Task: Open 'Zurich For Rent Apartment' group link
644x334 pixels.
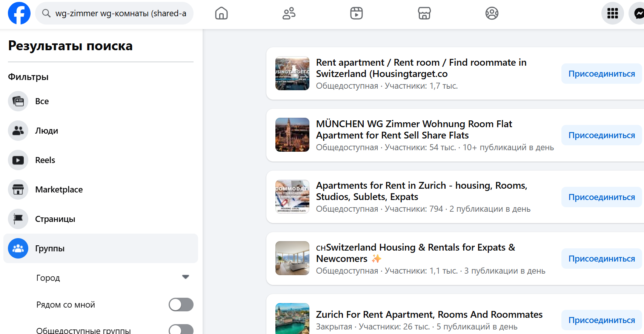Action: (429, 314)
